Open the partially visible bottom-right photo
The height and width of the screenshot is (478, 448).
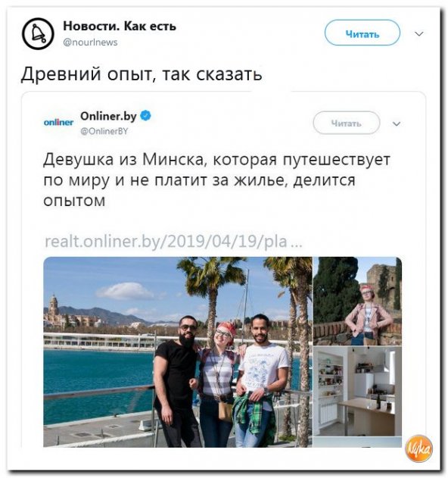click(x=357, y=442)
